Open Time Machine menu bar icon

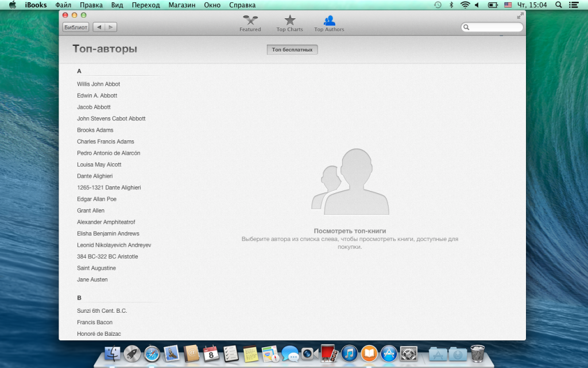438,5
